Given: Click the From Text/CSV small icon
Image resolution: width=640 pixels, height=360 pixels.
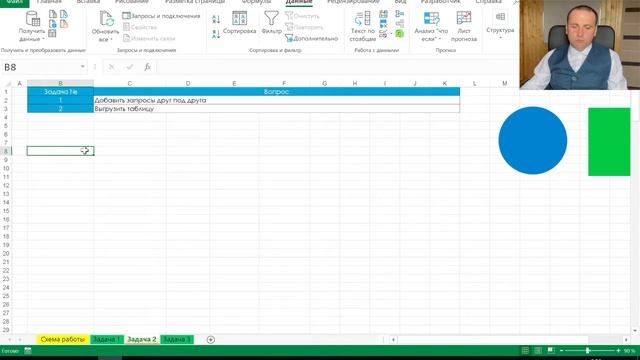Looking at the screenshot, I should click(53, 14).
